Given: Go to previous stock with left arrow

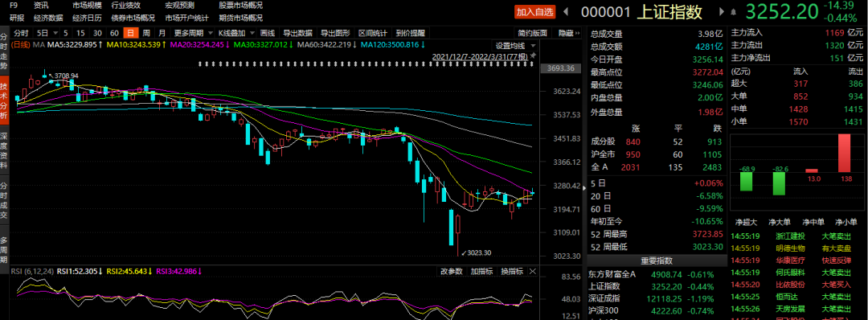Looking at the screenshot, I should (x=566, y=11).
